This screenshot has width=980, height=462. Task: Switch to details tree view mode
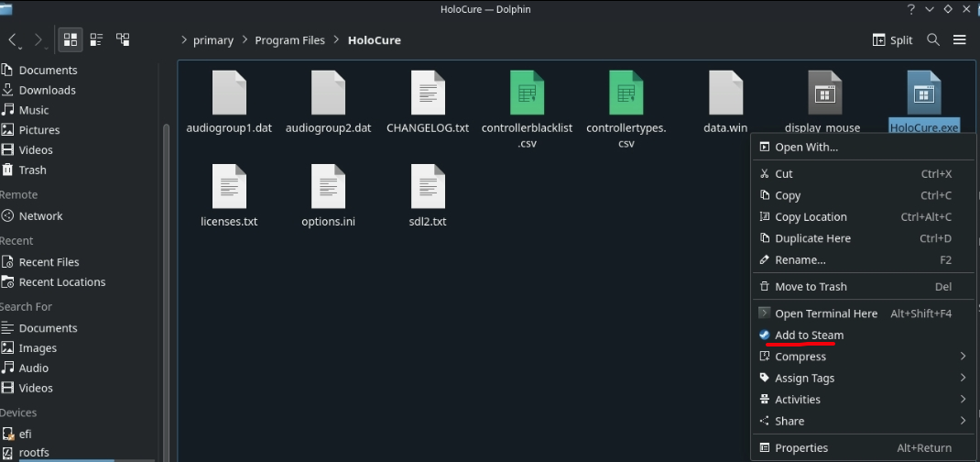[x=123, y=39]
